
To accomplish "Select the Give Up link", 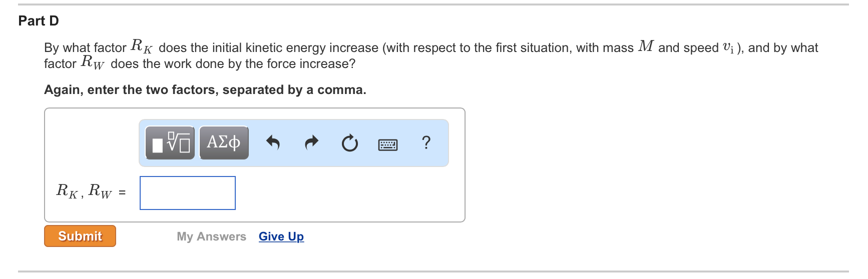I will pyautogui.click(x=281, y=236).
